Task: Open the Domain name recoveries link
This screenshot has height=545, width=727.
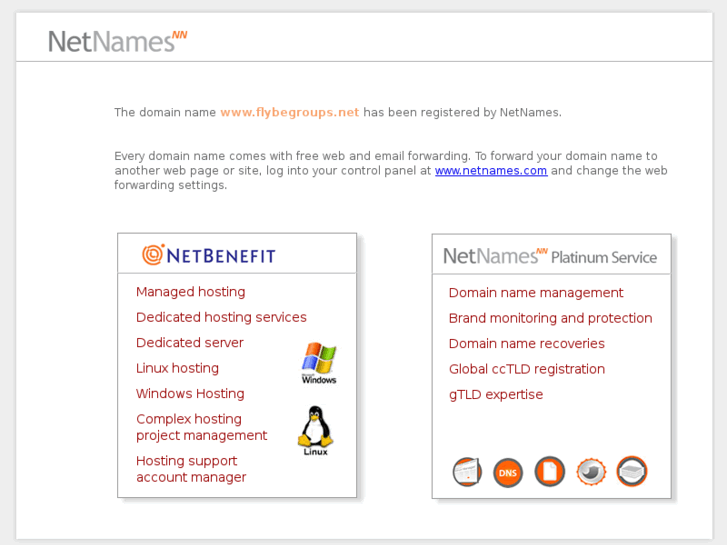Action: (527, 344)
